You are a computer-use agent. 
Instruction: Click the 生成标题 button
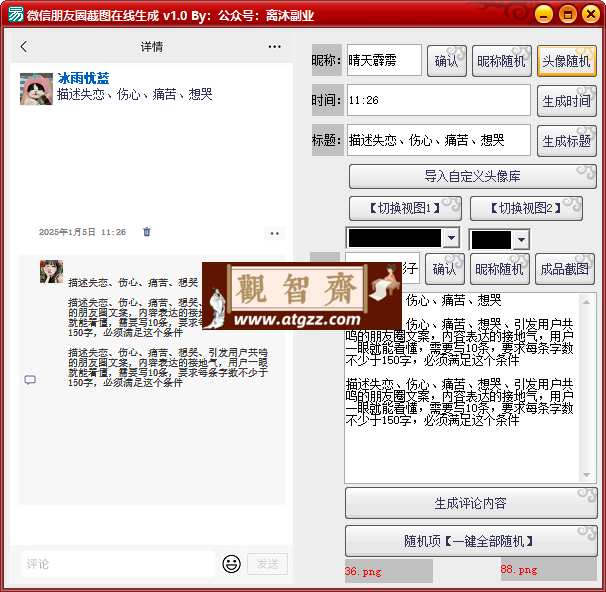(567, 141)
